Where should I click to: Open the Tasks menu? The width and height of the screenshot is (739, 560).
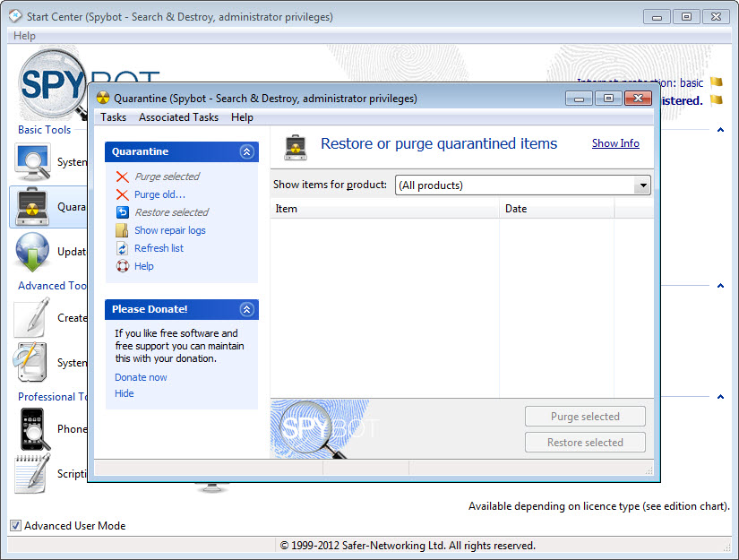click(x=113, y=116)
